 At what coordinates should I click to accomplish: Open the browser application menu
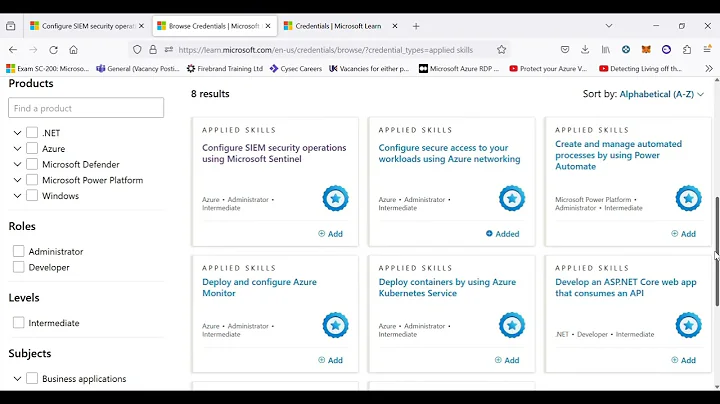tap(708, 49)
